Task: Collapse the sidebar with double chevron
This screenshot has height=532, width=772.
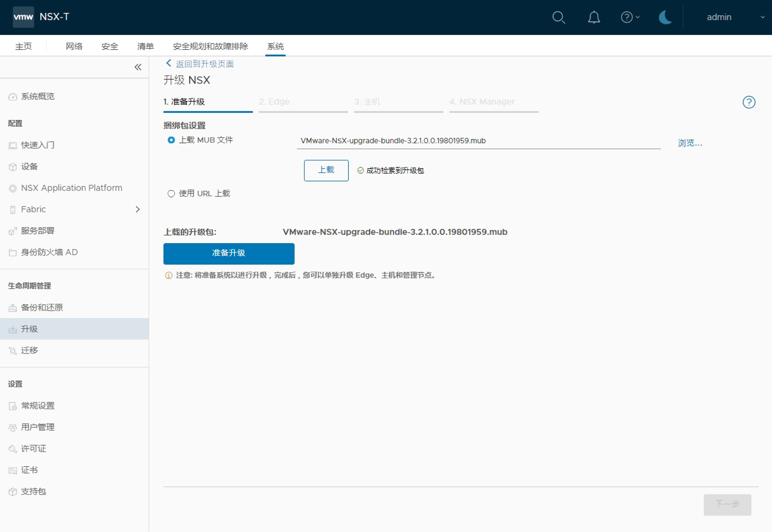Action: [138, 67]
